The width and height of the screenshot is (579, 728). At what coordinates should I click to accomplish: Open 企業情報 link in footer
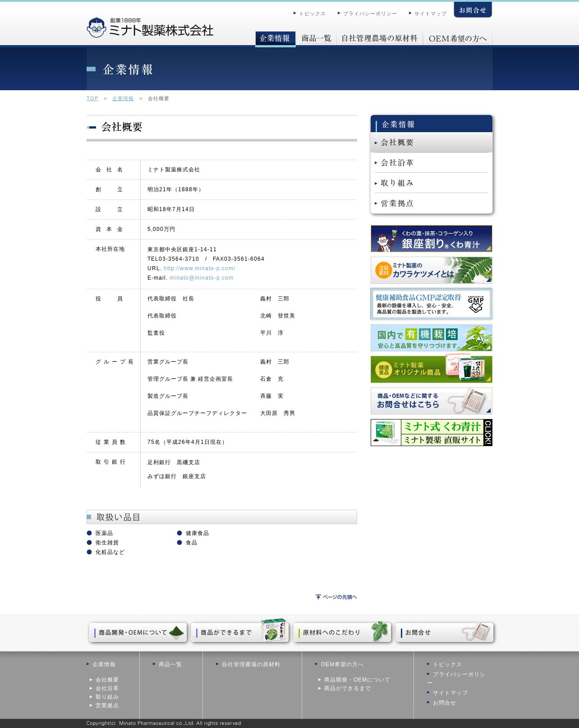point(104,664)
